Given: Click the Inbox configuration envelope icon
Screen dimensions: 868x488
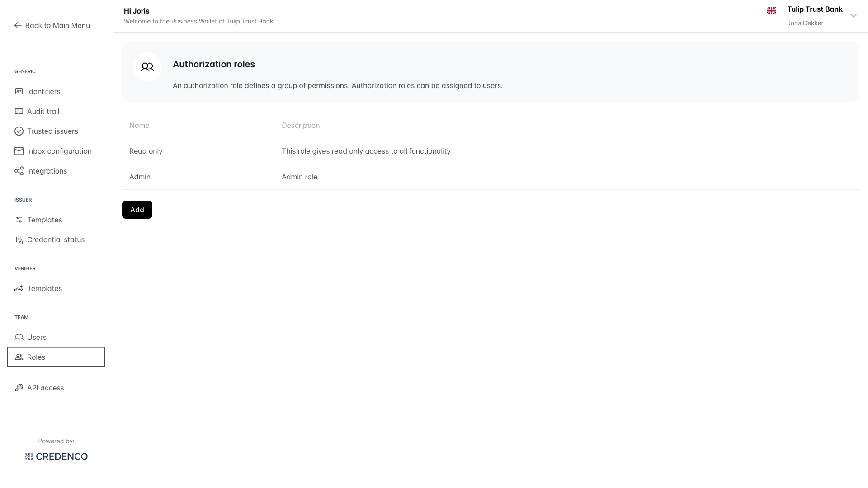Looking at the screenshot, I should pos(19,151).
